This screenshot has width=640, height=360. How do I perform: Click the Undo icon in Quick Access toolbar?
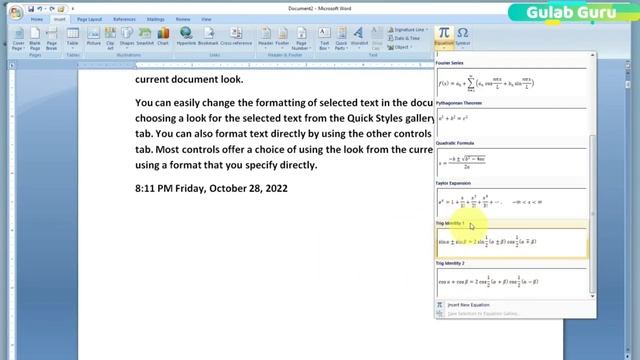[40, 9]
